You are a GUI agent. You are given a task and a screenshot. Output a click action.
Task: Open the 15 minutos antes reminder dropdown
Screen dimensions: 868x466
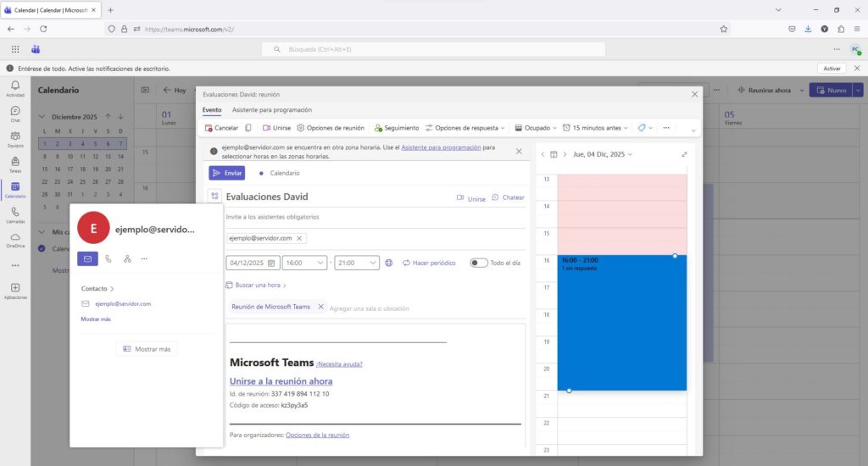(x=595, y=128)
